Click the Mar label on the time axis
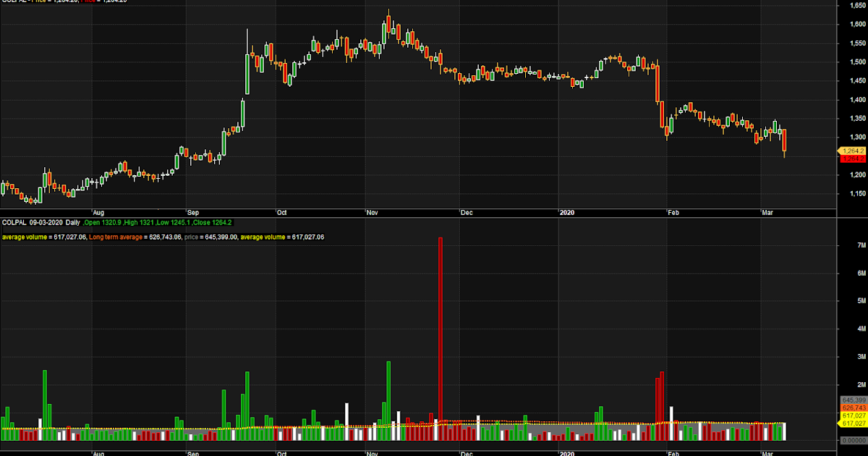This screenshot has width=868, height=456. coord(768,213)
